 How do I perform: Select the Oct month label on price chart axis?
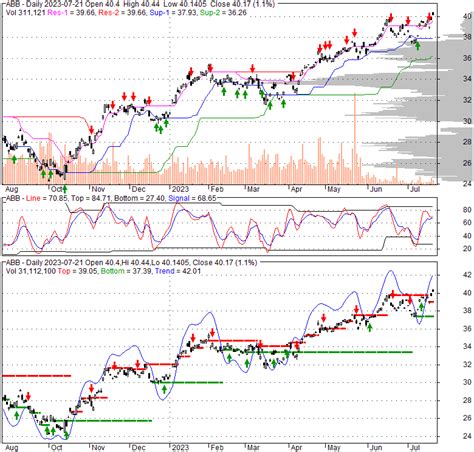[57, 189]
